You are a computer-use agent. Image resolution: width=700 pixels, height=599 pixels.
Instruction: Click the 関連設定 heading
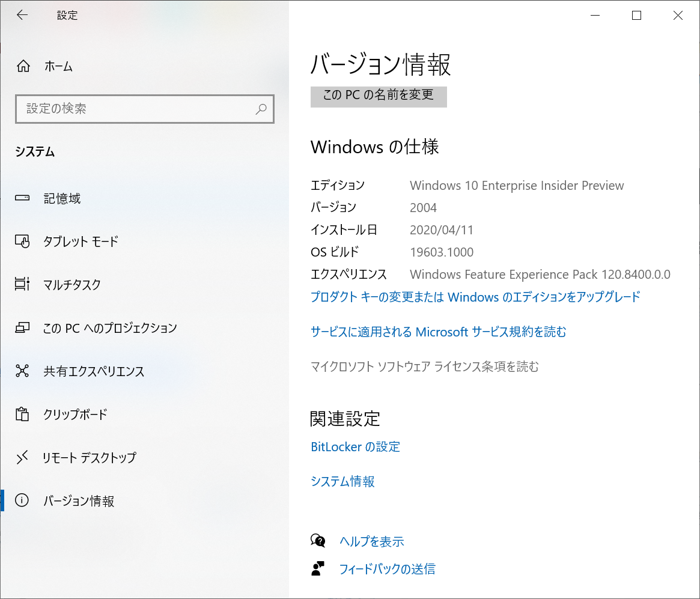345,419
